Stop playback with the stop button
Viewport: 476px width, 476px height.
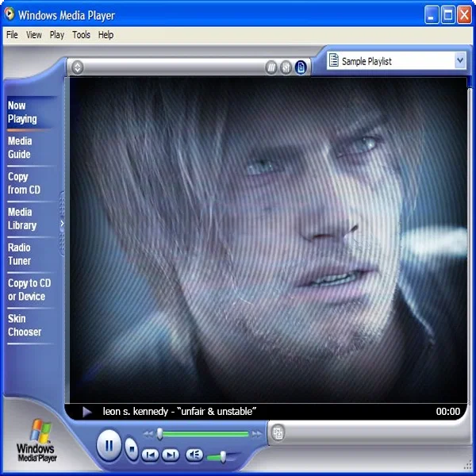132,449
